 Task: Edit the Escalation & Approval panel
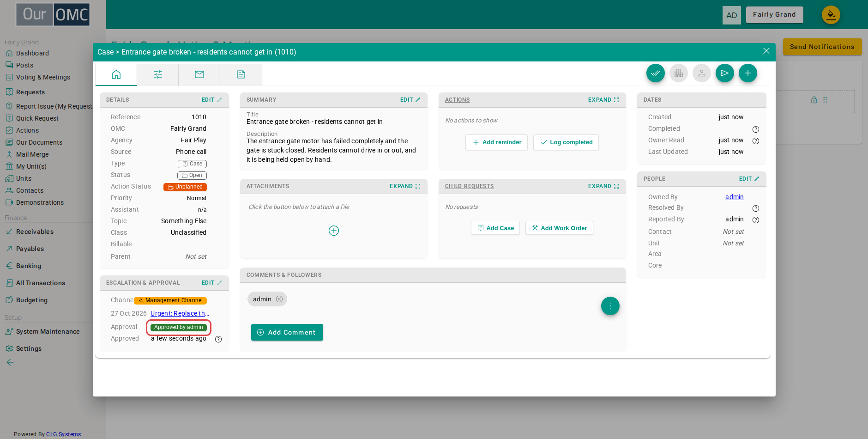click(x=212, y=283)
